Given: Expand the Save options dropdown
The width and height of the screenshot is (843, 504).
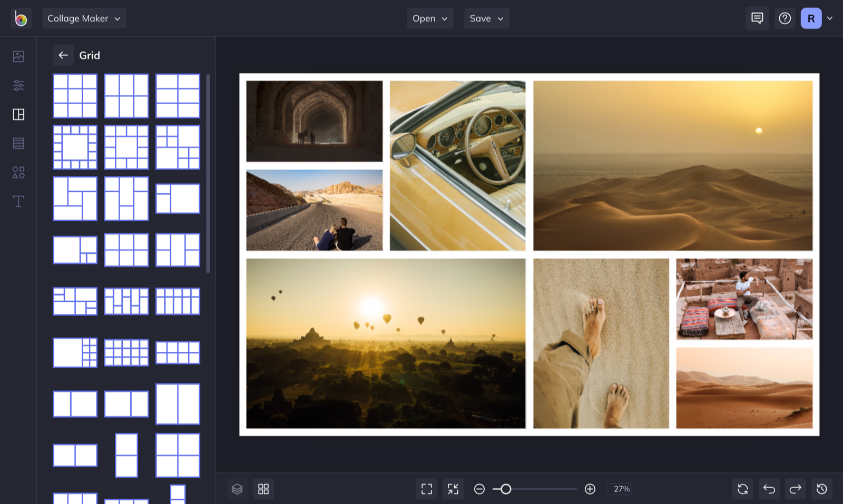Looking at the screenshot, I should point(486,18).
